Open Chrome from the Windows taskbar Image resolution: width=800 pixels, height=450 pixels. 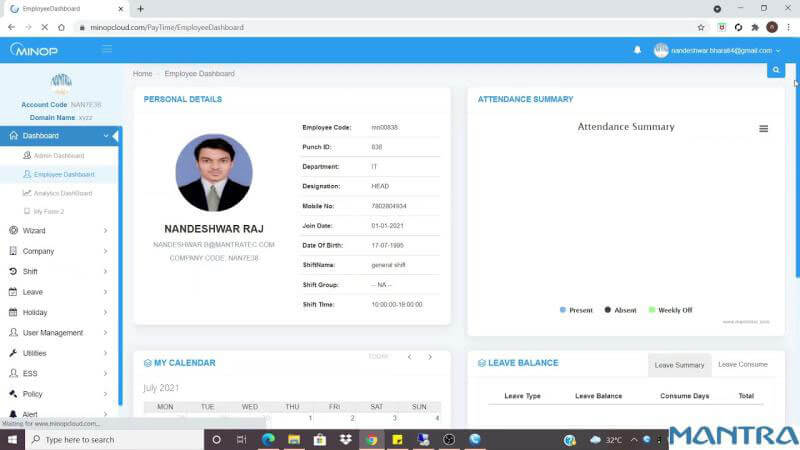click(x=371, y=439)
